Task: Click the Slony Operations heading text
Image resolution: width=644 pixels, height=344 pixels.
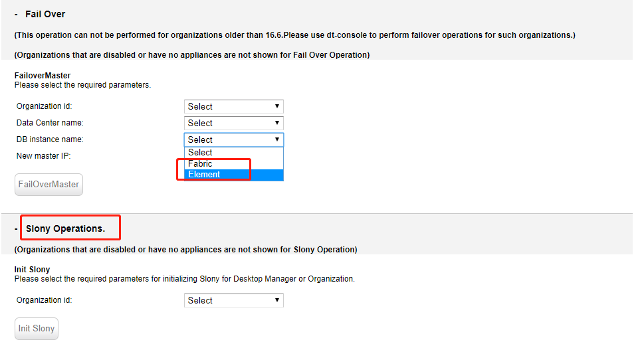Action: click(65, 228)
